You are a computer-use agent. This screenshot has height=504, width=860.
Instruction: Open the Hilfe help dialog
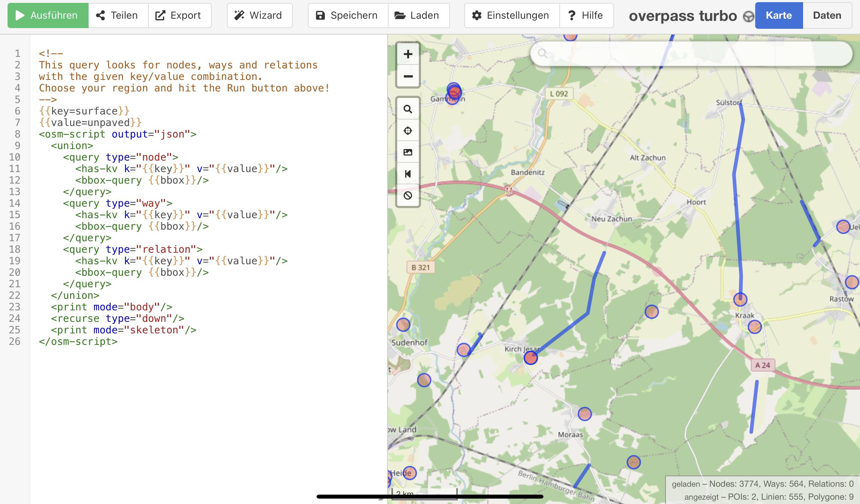click(586, 15)
